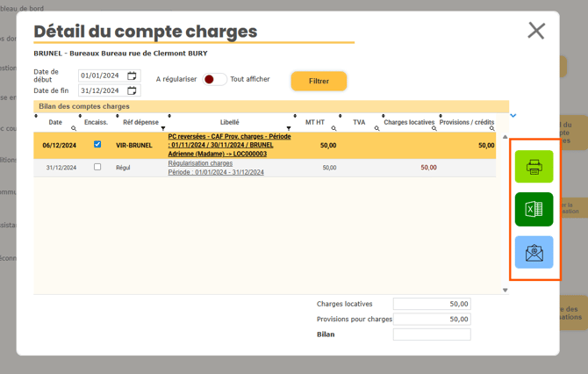588x374 pixels.
Task: Open the Libellé column filter dropdown
Action: (x=289, y=129)
